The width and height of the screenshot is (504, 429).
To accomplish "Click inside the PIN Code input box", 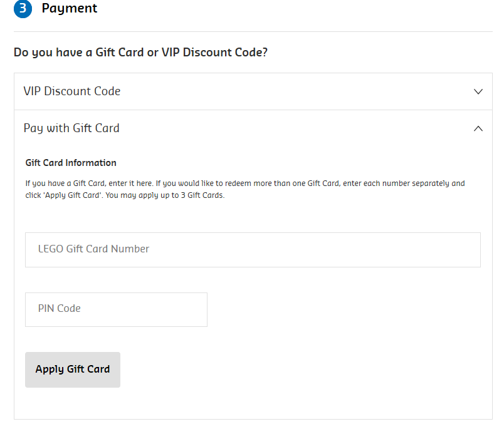I will pos(116,309).
